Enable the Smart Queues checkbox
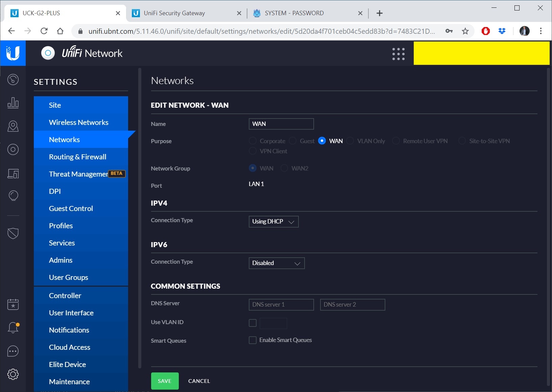 coord(253,340)
